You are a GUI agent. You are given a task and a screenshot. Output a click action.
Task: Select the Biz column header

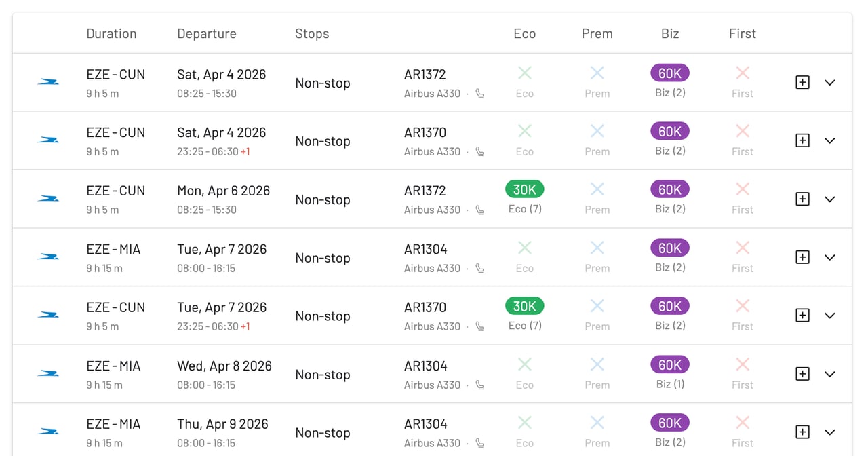669,33
